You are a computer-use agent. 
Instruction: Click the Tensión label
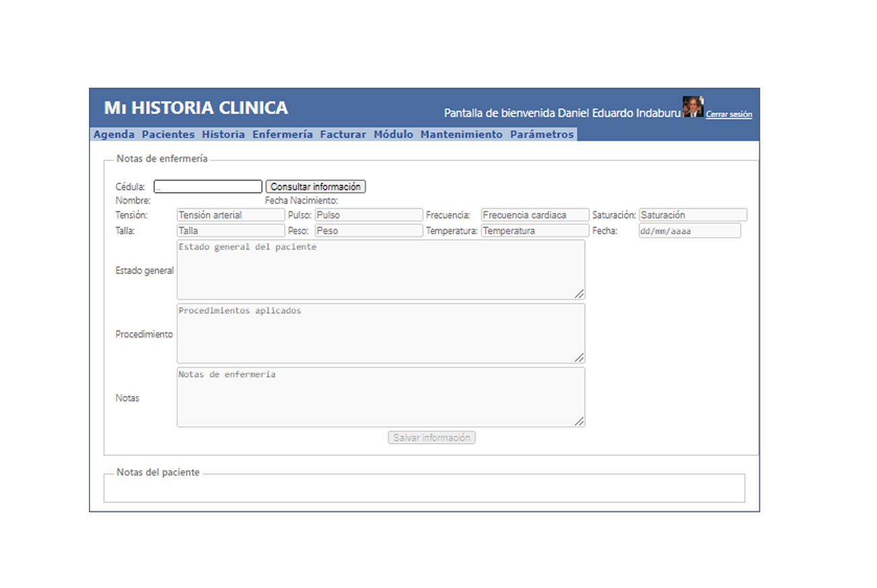pyautogui.click(x=131, y=215)
